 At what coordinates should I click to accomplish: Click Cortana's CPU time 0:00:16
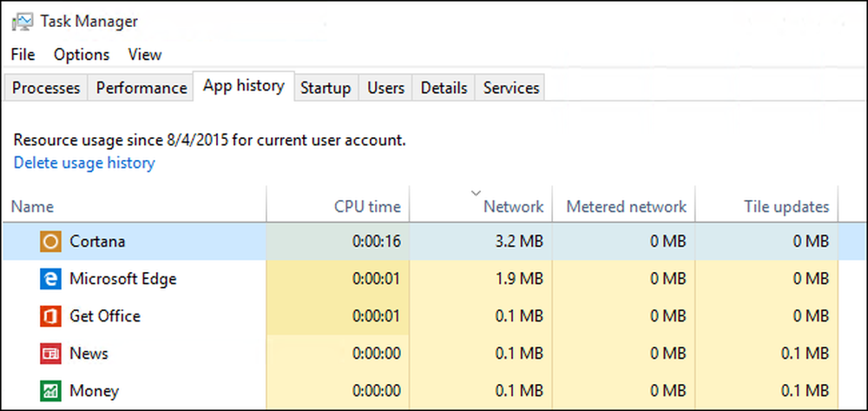[x=377, y=242]
